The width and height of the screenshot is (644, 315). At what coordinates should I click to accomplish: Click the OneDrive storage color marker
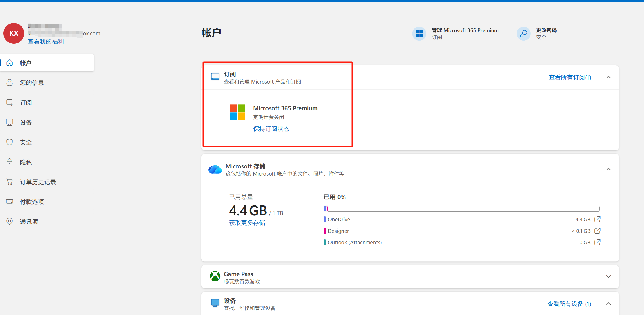point(325,220)
